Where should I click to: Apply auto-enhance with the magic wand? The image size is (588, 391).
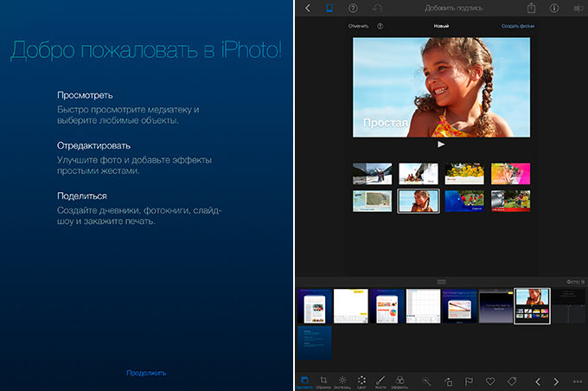(427, 381)
